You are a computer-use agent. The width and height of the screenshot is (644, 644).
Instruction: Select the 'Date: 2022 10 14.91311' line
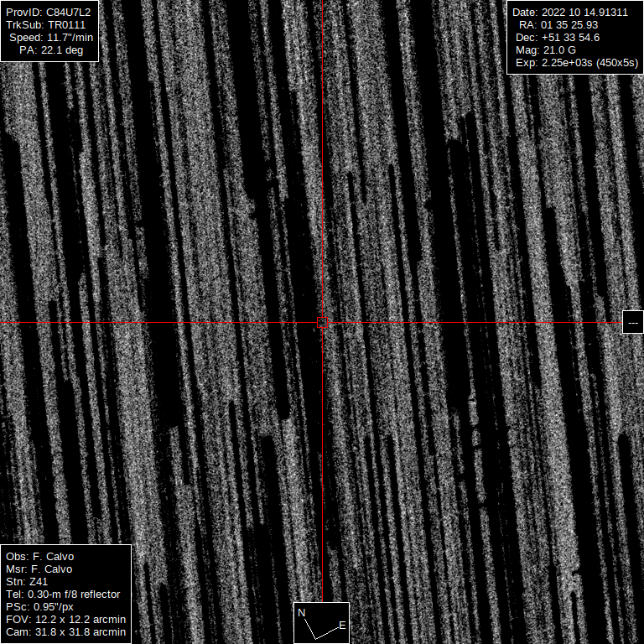[x=570, y=13]
